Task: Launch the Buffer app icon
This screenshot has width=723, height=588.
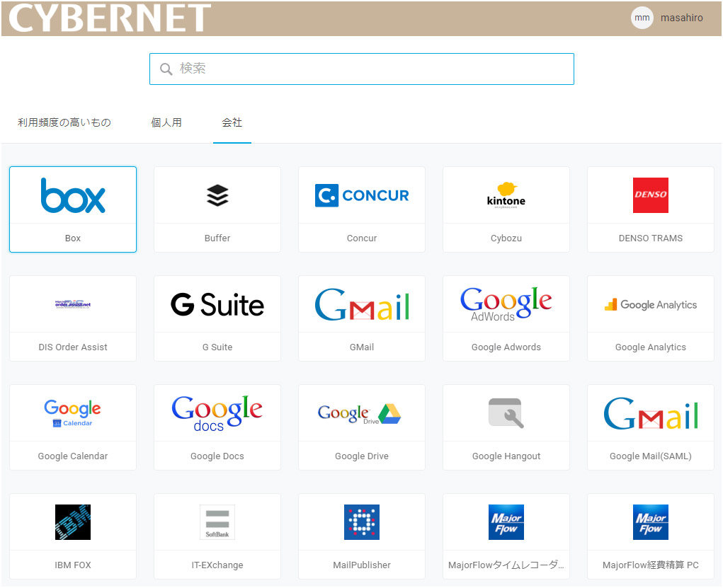Action: point(217,209)
